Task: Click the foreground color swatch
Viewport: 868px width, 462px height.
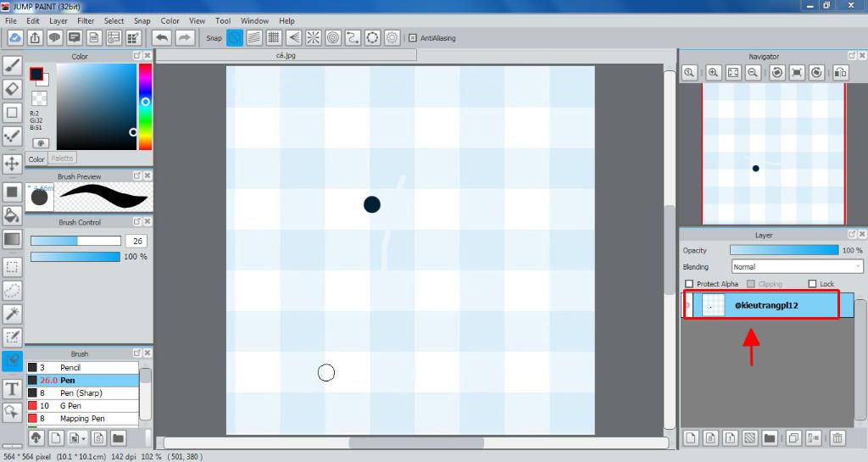Action: tap(36, 74)
